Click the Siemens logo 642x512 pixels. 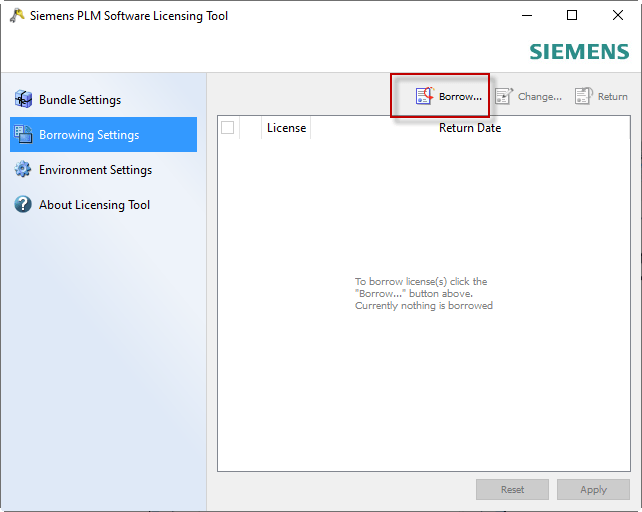coord(579,52)
